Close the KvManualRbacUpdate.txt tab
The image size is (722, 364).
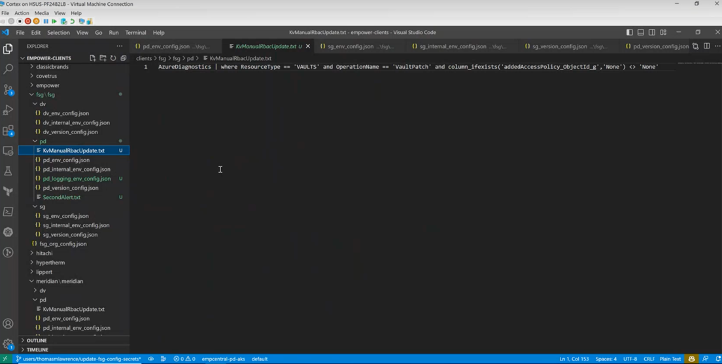[308, 46]
